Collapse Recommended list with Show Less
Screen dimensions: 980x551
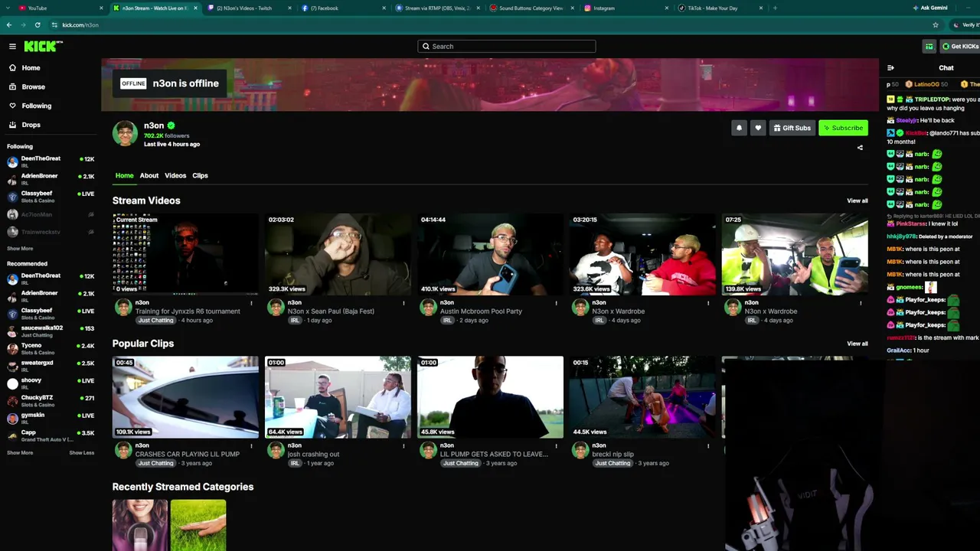click(x=82, y=453)
